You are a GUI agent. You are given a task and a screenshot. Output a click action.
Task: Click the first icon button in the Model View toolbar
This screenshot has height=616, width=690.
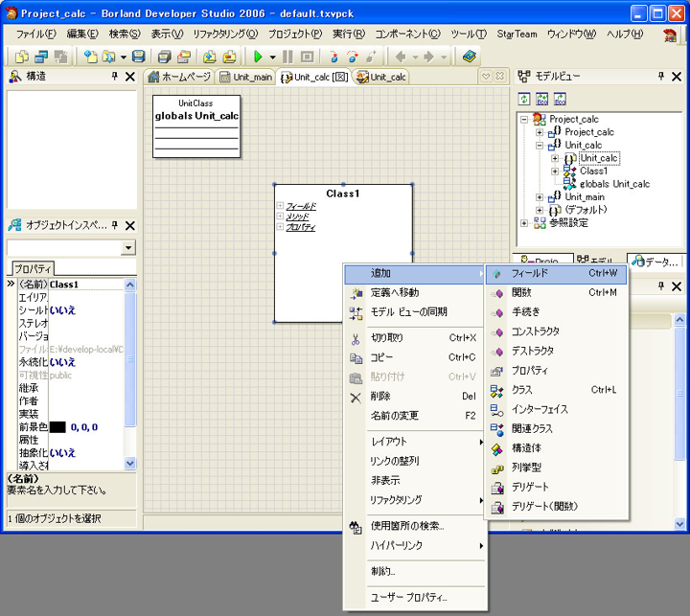[523, 99]
